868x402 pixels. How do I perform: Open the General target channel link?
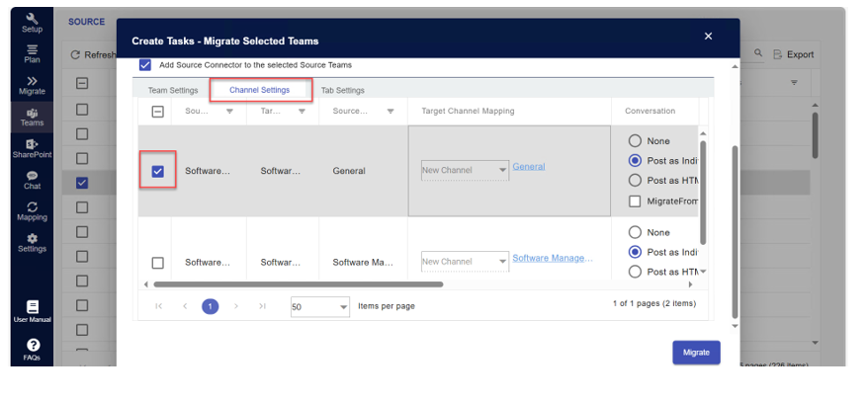[x=529, y=167]
